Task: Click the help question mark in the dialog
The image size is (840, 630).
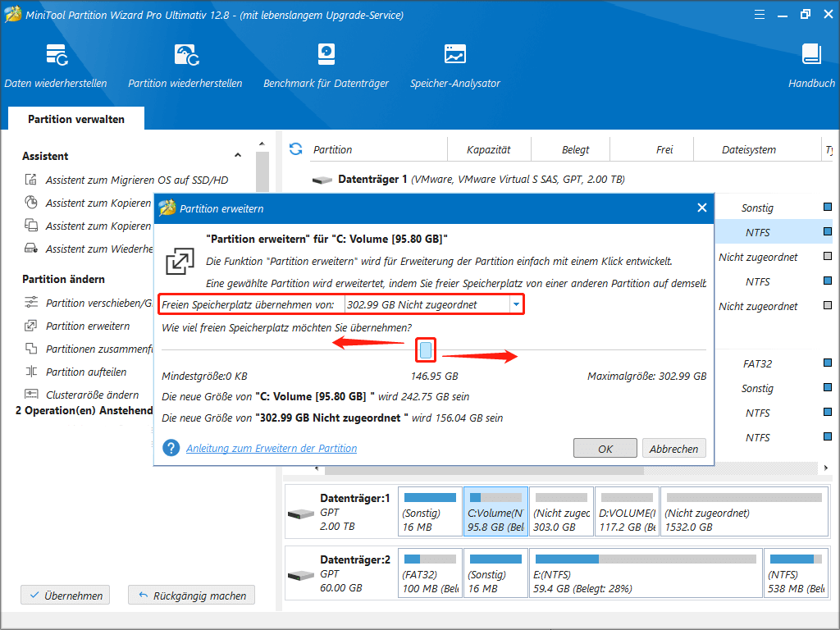Action: 170,448
